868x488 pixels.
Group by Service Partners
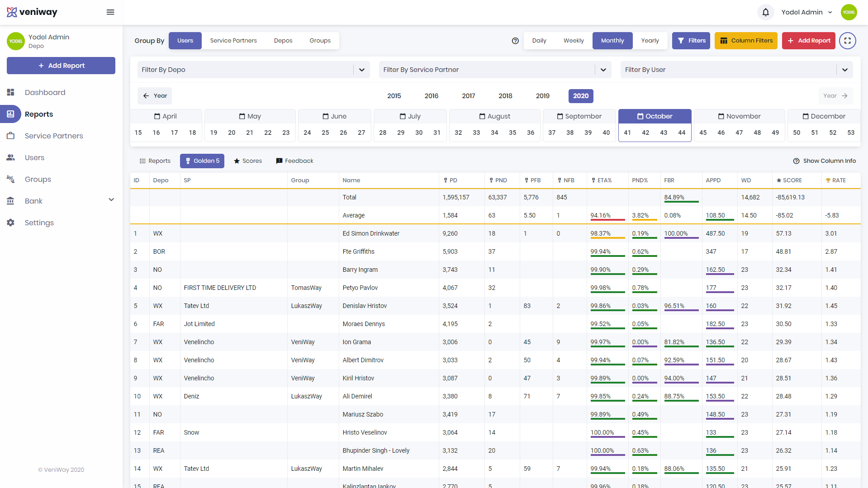coord(233,41)
